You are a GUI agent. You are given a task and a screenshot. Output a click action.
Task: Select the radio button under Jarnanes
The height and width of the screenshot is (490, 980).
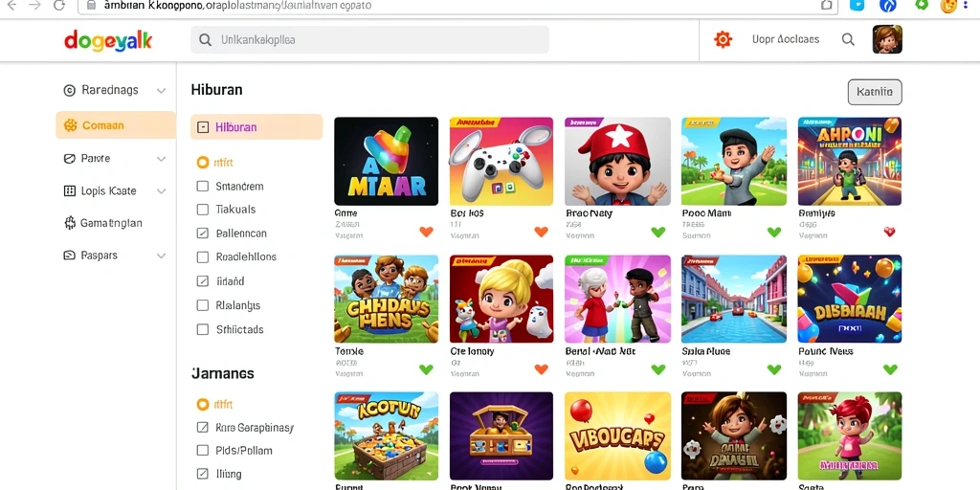pyautogui.click(x=203, y=405)
